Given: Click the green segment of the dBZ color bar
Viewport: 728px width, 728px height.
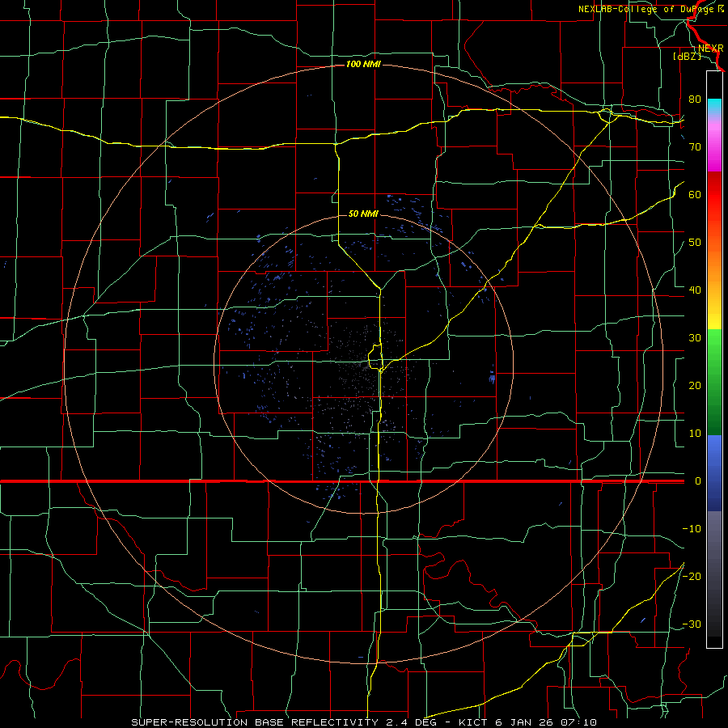Looking at the screenshot, I should [x=714, y=382].
